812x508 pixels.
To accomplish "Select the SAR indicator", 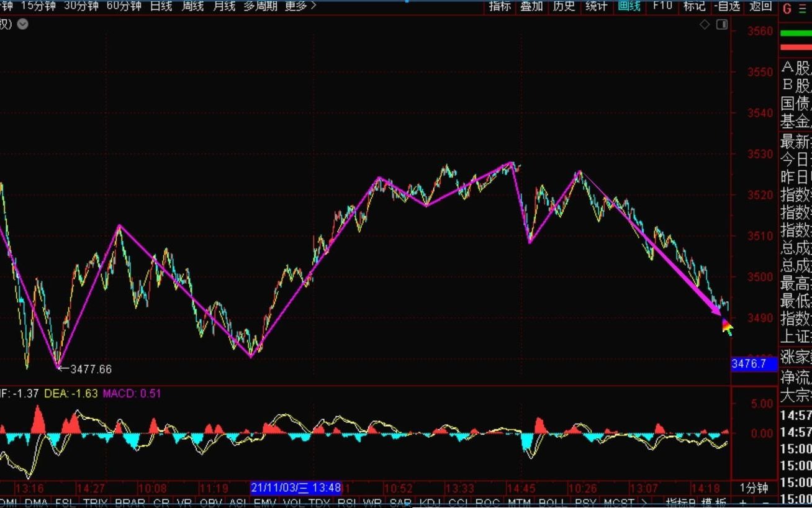I will [400, 502].
